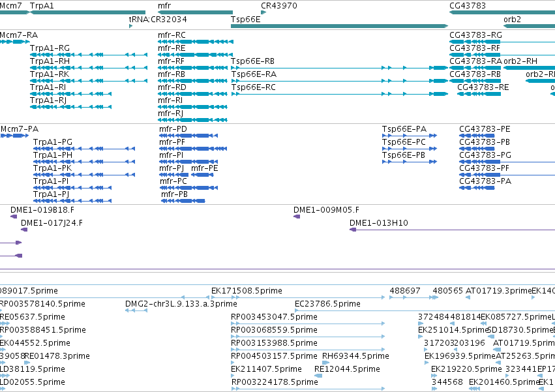Select transcript CG43783-RB
Screen dimensions: 555x392
475,81
